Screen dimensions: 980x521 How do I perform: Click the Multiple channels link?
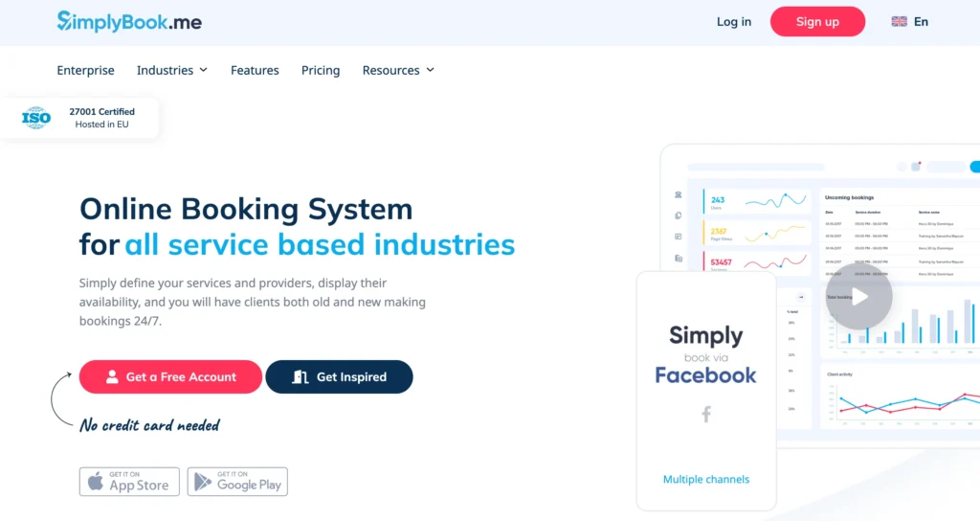[706, 479]
